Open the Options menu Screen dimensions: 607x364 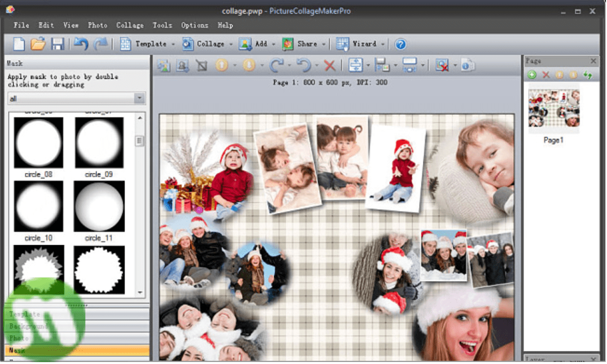195,25
